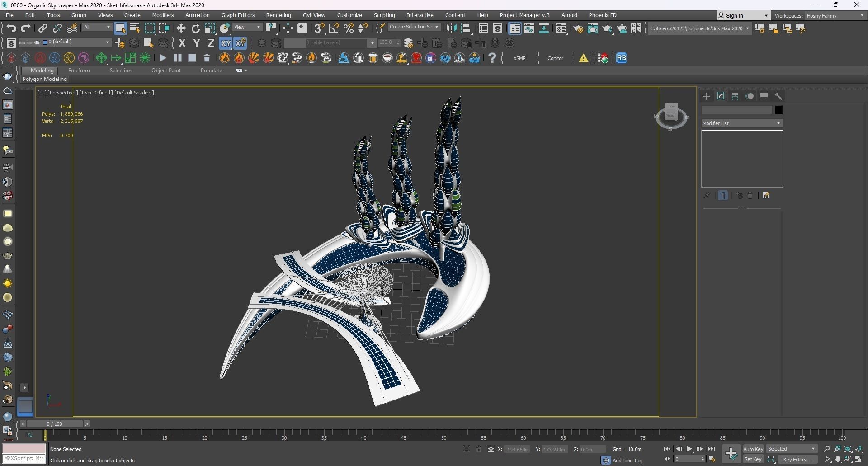
Task: Switch to the Object Paint ribbon tab
Action: click(x=166, y=70)
